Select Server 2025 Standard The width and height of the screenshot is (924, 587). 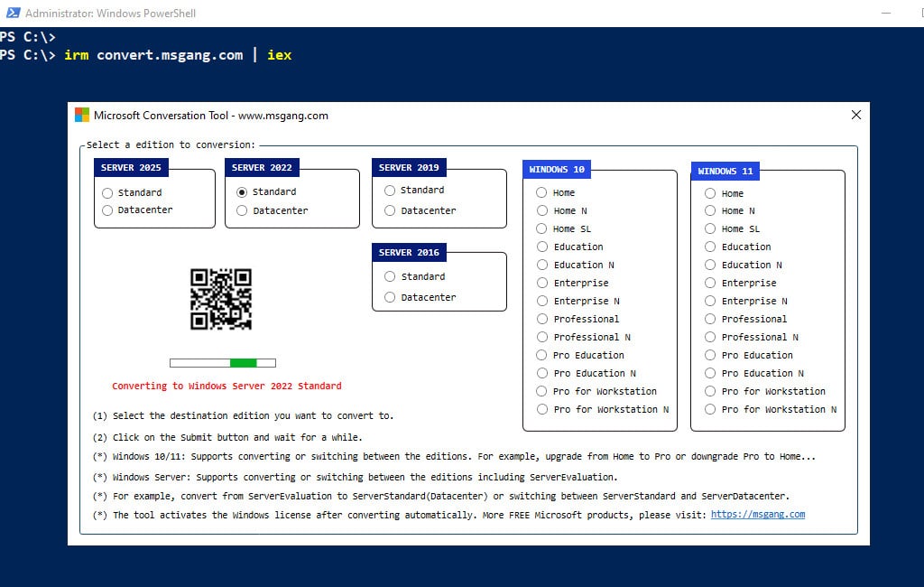point(107,193)
